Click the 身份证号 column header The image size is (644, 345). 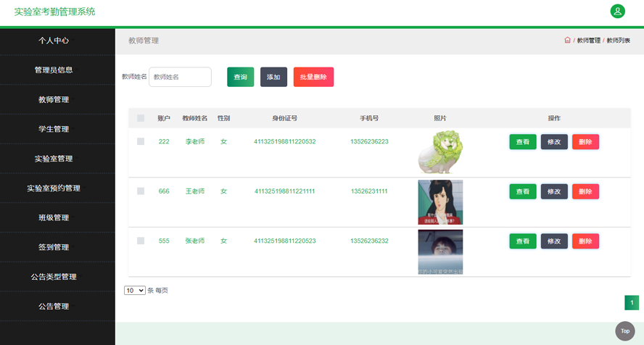(284, 118)
